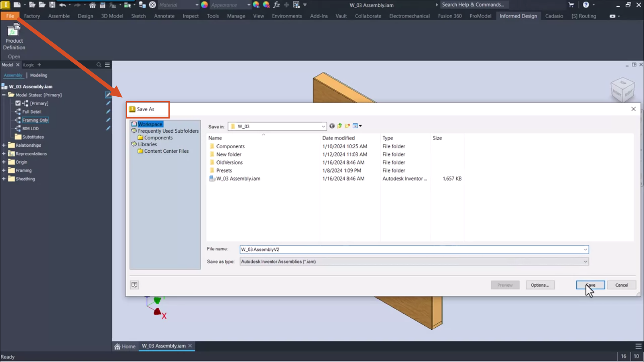
Task: Click edit pencil next to Full Detail
Action: pyautogui.click(x=108, y=112)
